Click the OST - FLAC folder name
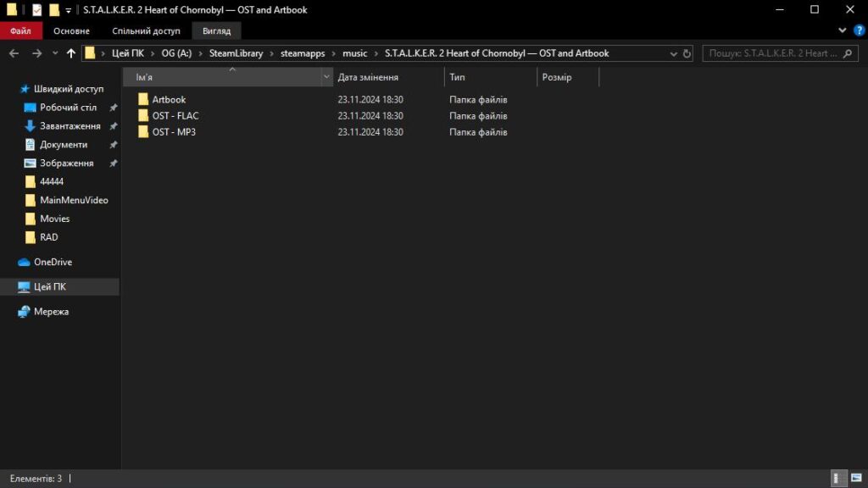 (175, 115)
